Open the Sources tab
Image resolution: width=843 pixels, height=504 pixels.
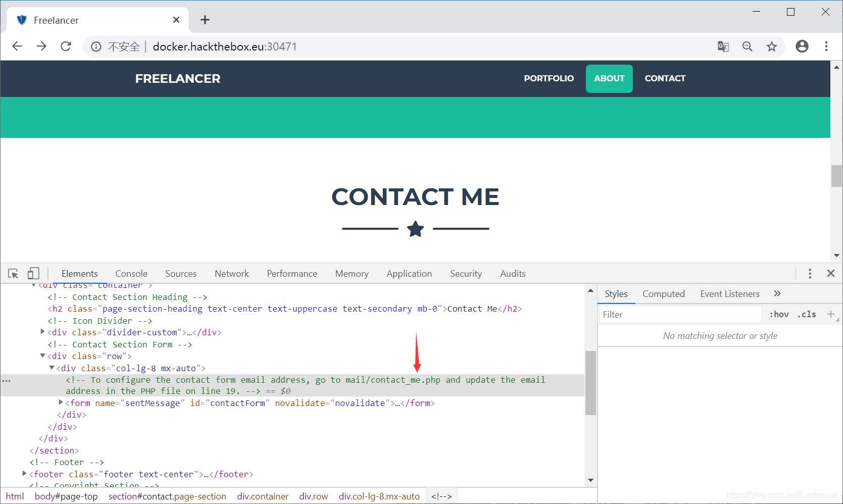[x=181, y=274]
